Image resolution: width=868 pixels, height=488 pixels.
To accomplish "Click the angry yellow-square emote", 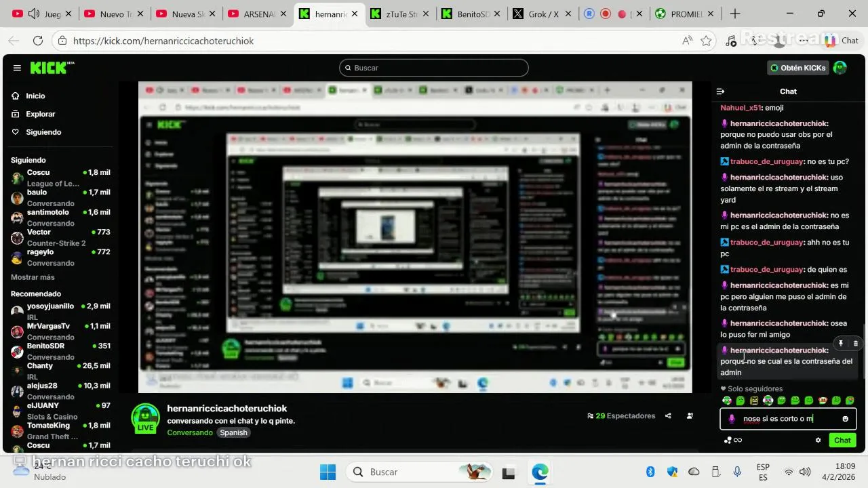I will (754, 401).
